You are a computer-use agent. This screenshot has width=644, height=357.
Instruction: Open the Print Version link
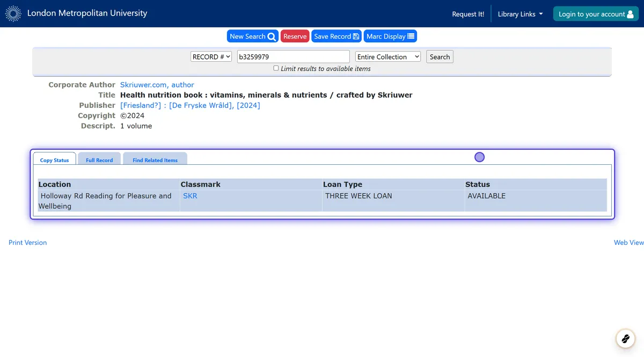pyautogui.click(x=27, y=243)
